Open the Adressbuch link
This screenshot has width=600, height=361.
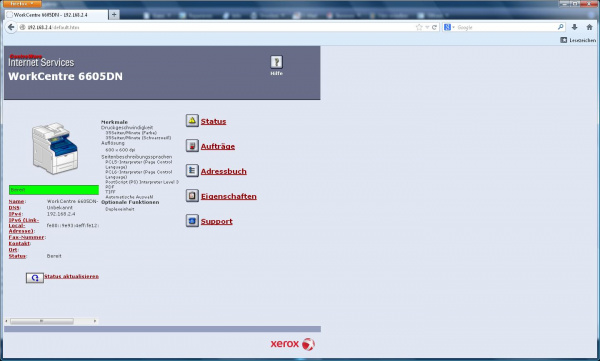tap(223, 171)
